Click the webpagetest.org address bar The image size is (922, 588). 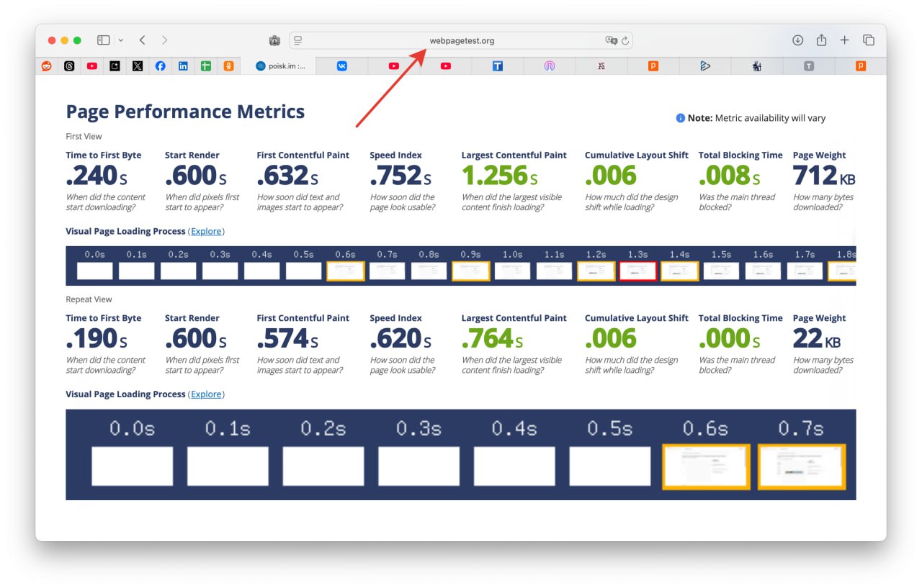[x=462, y=41]
